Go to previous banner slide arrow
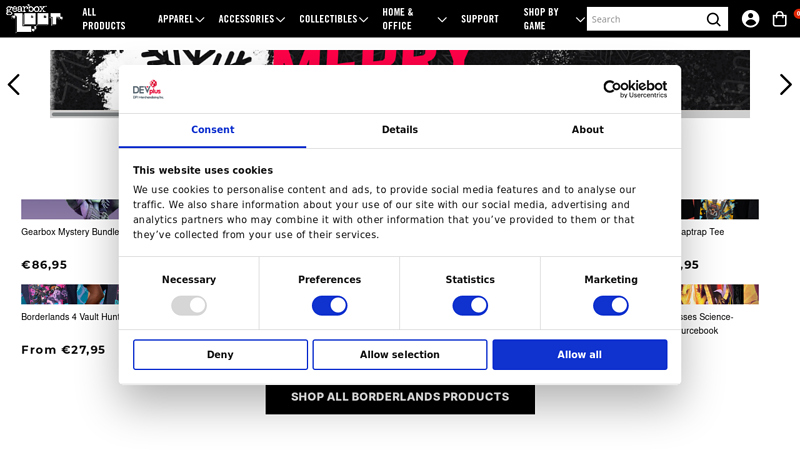 [x=14, y=85]
